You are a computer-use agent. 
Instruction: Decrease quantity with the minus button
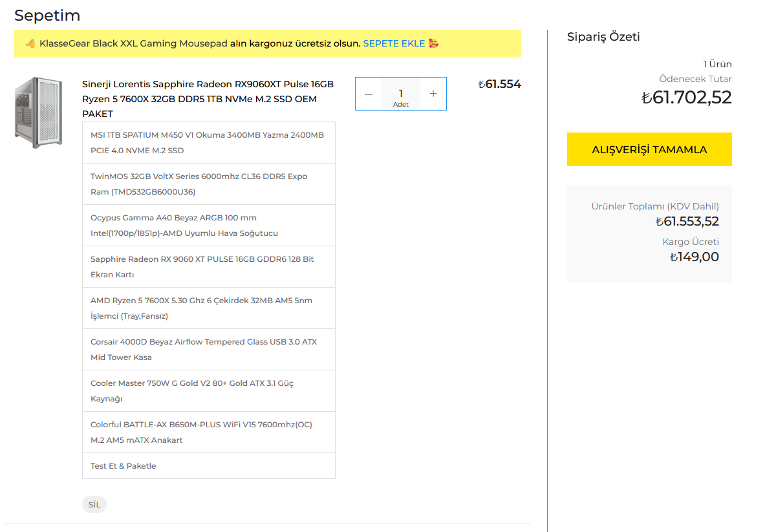tap(369, 94)
